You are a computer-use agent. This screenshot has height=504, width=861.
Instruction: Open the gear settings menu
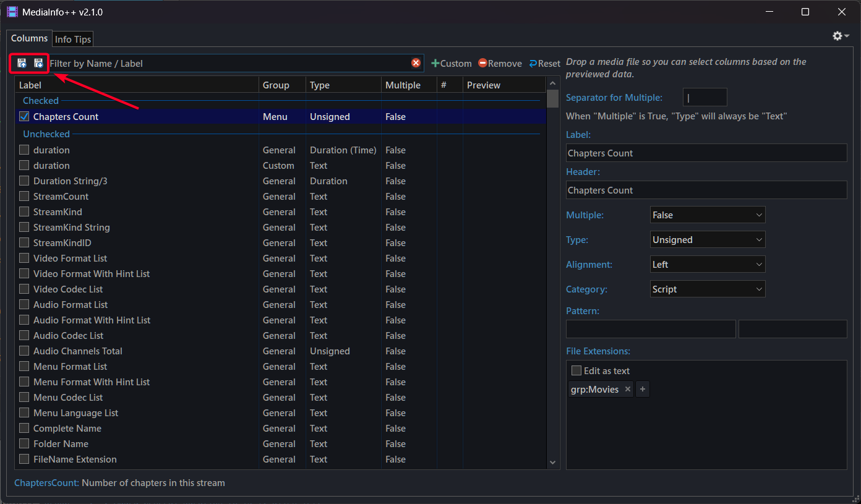coord(840,36)
